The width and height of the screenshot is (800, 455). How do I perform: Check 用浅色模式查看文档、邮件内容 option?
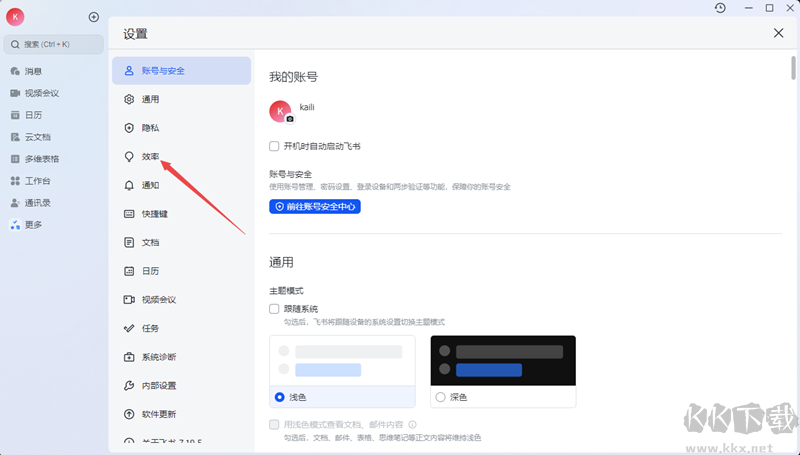274,424
